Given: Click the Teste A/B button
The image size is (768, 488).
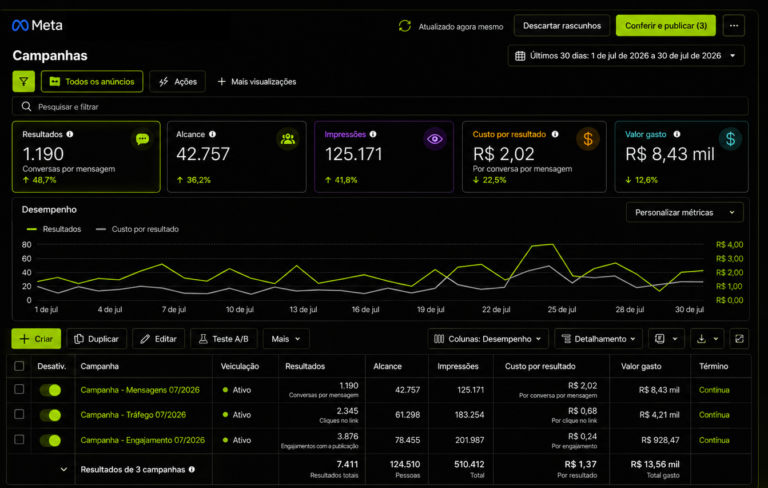Looking at the screenshot, I should pos(224,339).
